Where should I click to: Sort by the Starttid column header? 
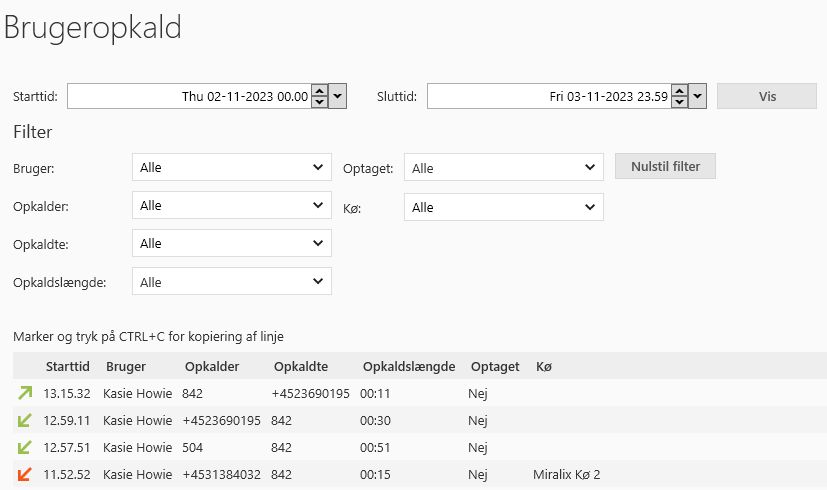[67, 367]
